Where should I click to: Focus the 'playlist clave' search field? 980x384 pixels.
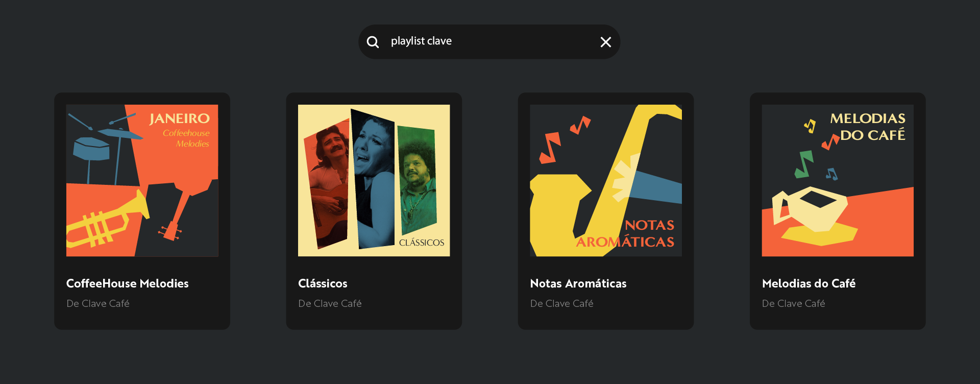click(x=489, y=41)
